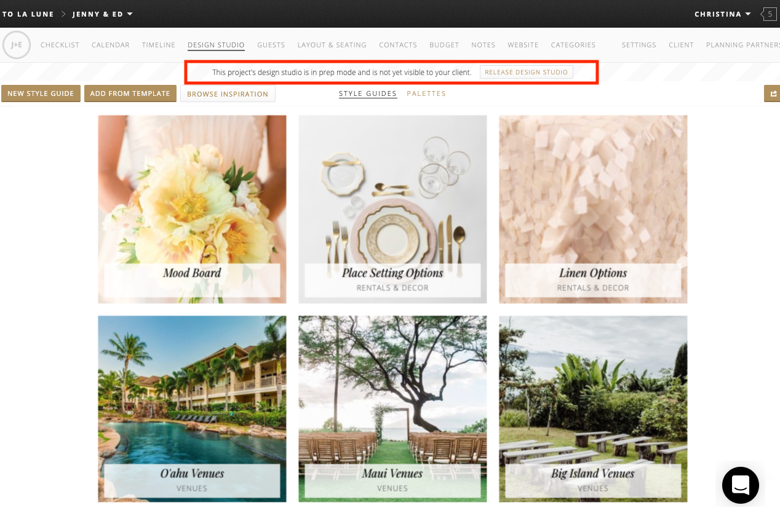Screen dimensions: 780x532
Task: Open the Maui Venues style guide
Action: [392, 409]
